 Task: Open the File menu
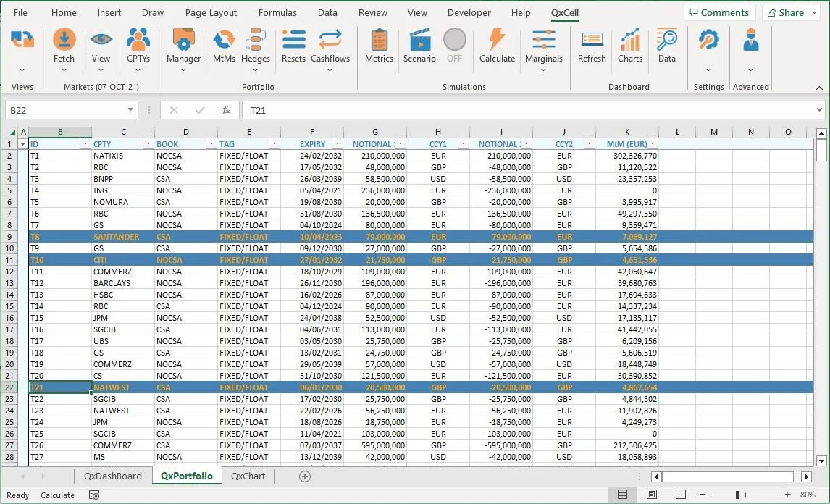point(20,13)
